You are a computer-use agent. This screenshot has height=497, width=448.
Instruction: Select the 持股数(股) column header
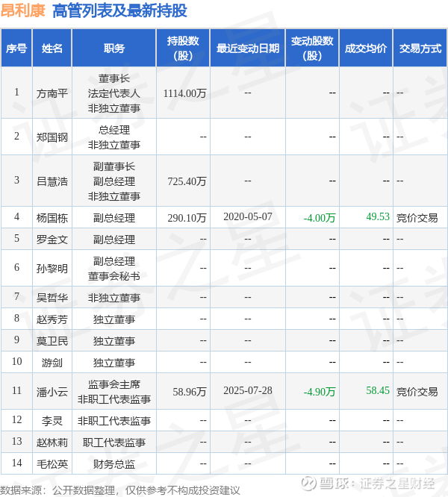click(x=183, y=49)
